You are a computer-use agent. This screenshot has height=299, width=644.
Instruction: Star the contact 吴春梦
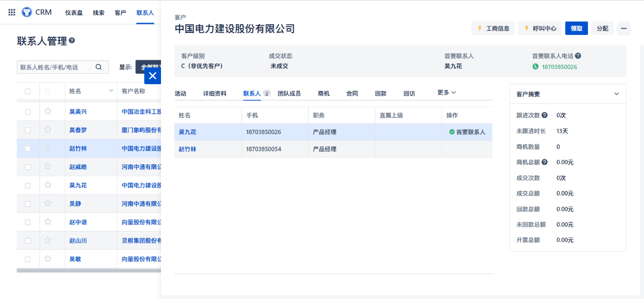(48, 130)
